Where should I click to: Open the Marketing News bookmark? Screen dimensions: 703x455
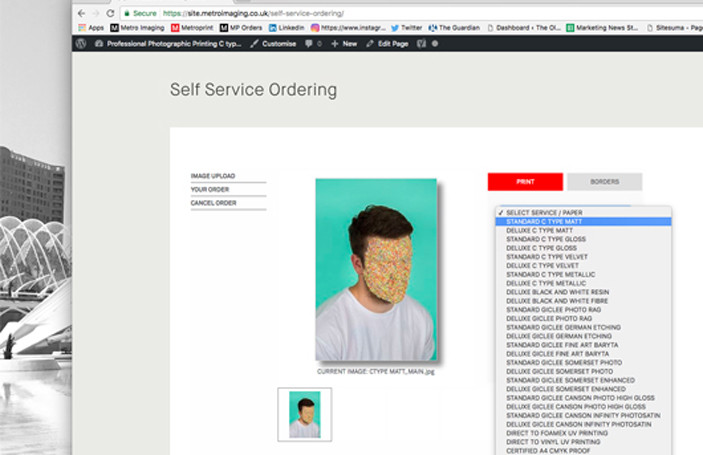pos(602,28)
